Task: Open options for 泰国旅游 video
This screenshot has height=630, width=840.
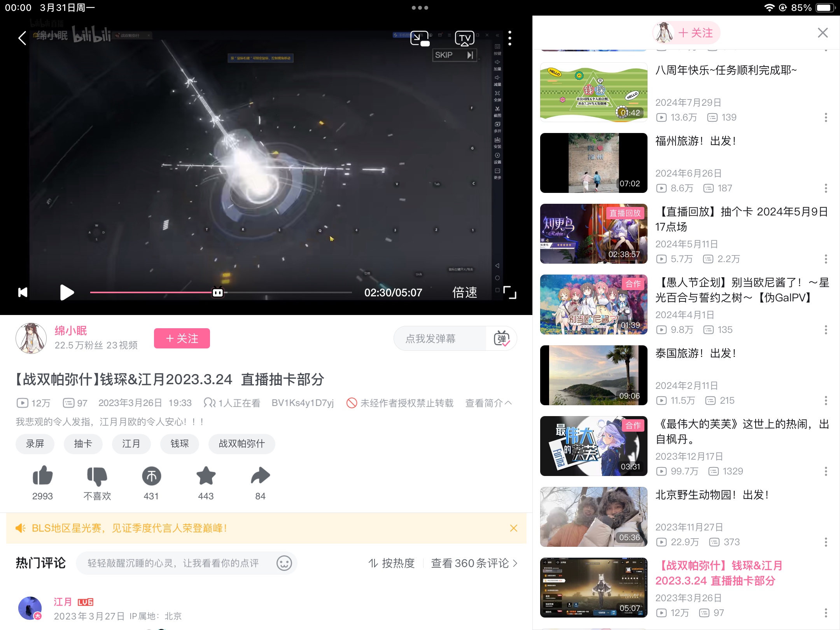Action: (x=826, y=401)
